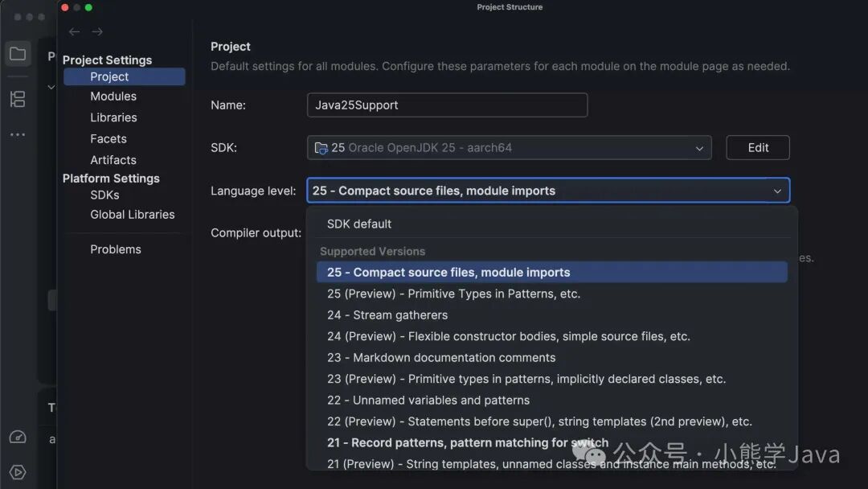Expand the SDK dropdown chevron

[699, 148]
